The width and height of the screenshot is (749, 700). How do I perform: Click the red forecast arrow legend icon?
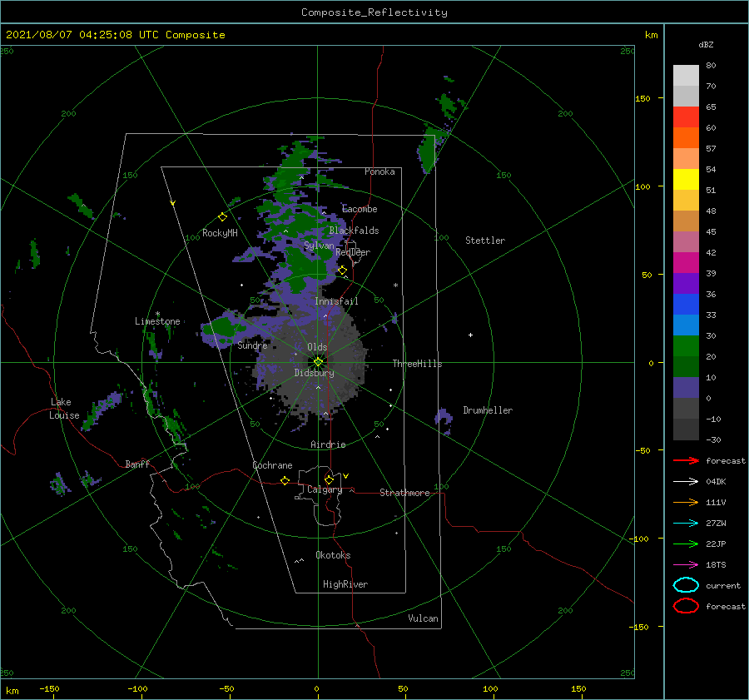[x=686, y=460]
